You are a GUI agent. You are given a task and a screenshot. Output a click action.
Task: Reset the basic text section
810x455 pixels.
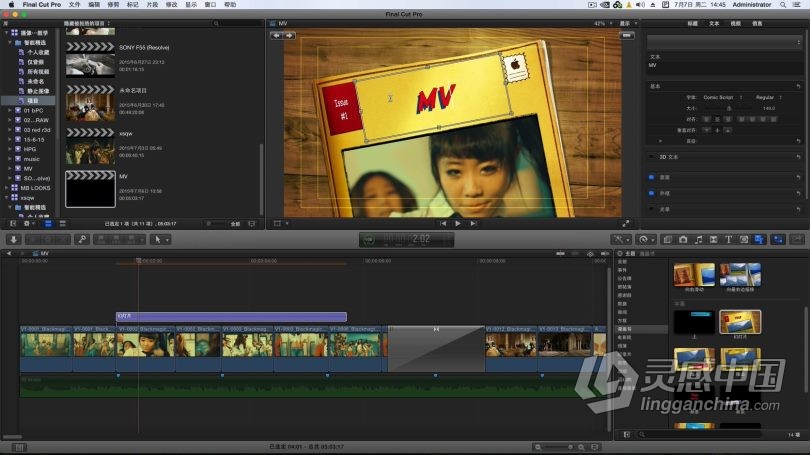798,86
